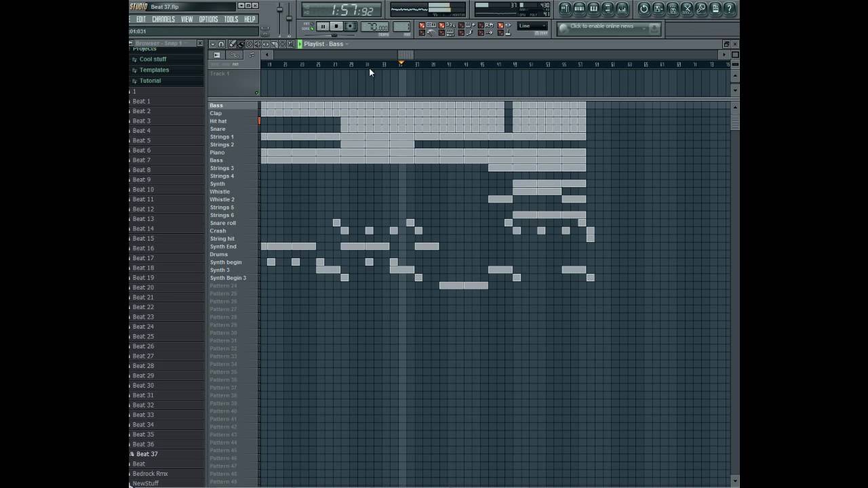Open the playlist window from top shortcut icons

tap(565, 9)
